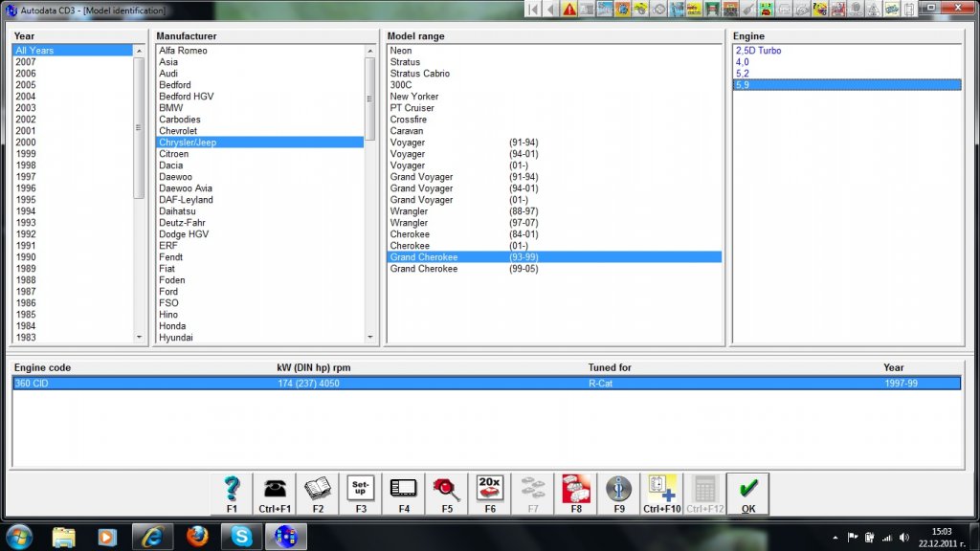980x551 pixels.
Task: Confirm selection with the OK button
Action: 748,494
